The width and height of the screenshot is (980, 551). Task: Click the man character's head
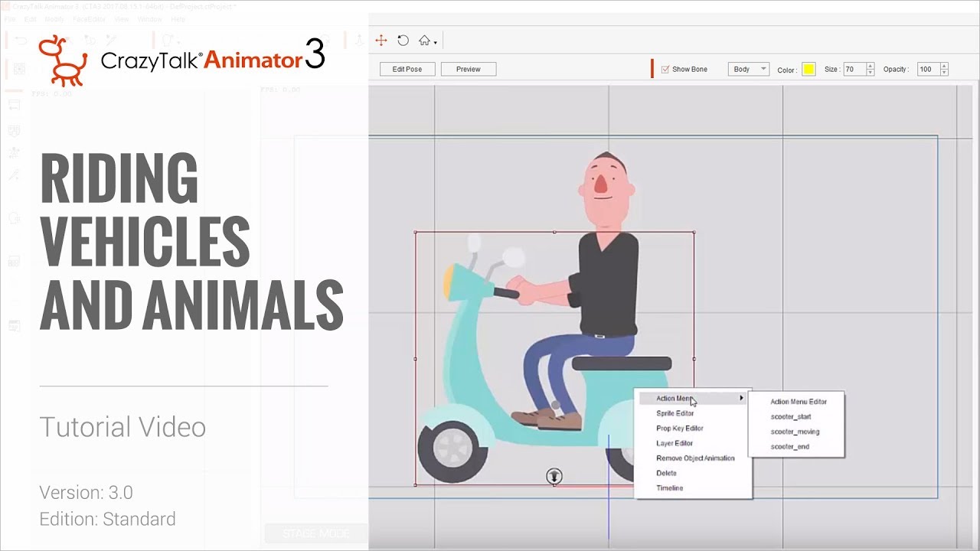tap(605, 189)
